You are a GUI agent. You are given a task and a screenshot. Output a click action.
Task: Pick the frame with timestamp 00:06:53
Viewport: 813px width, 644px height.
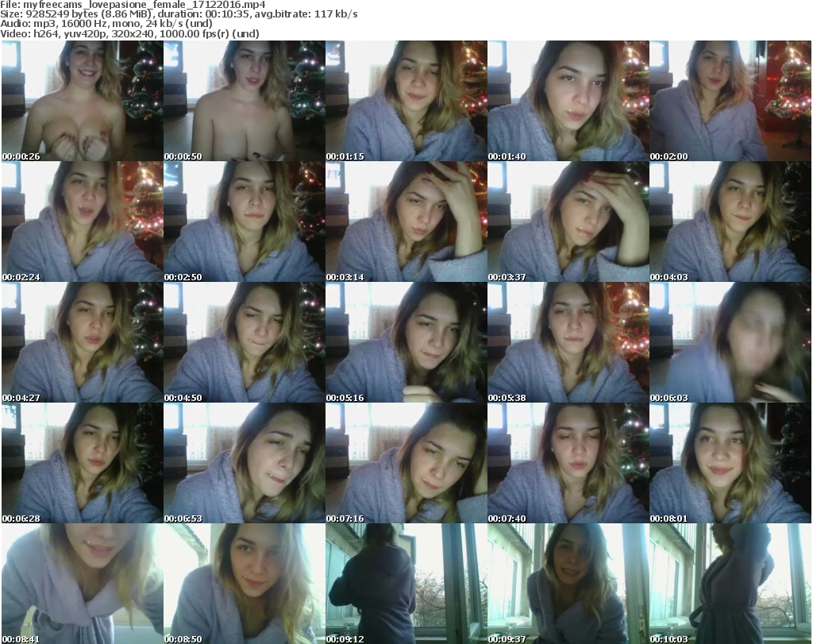click(245, 464)
